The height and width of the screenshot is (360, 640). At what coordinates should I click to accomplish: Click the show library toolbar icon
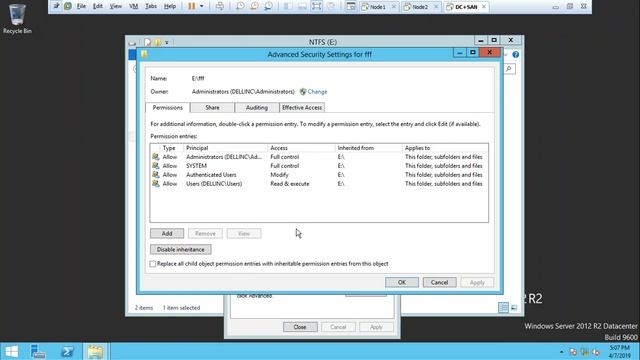click(x=288, y=6)
